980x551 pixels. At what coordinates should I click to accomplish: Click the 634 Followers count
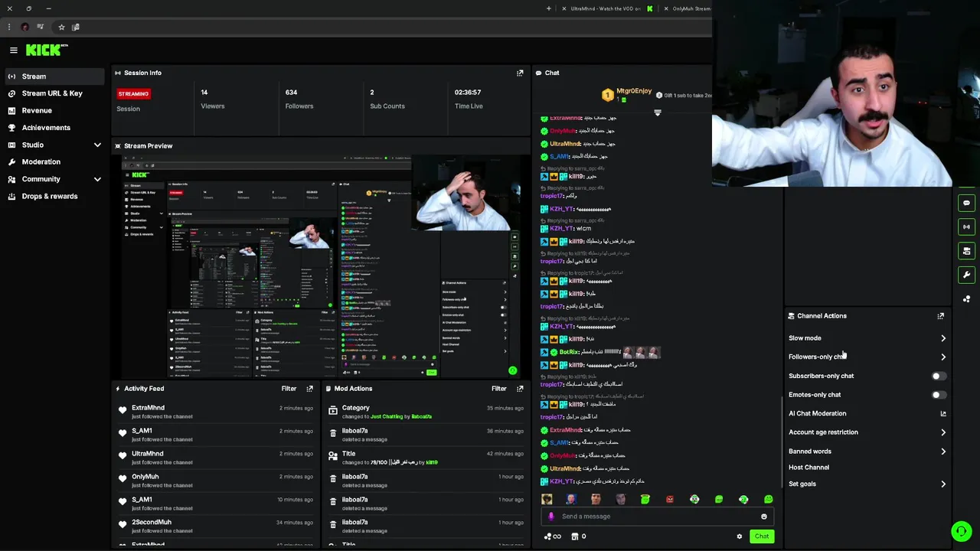[x=291, y=93]
